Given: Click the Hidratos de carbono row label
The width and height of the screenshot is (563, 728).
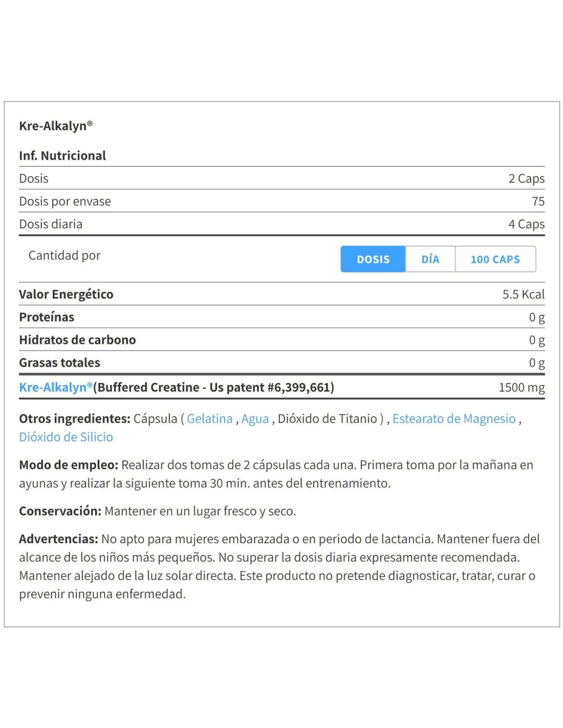Looking at the screenshot, I should [x=77, y=340].
